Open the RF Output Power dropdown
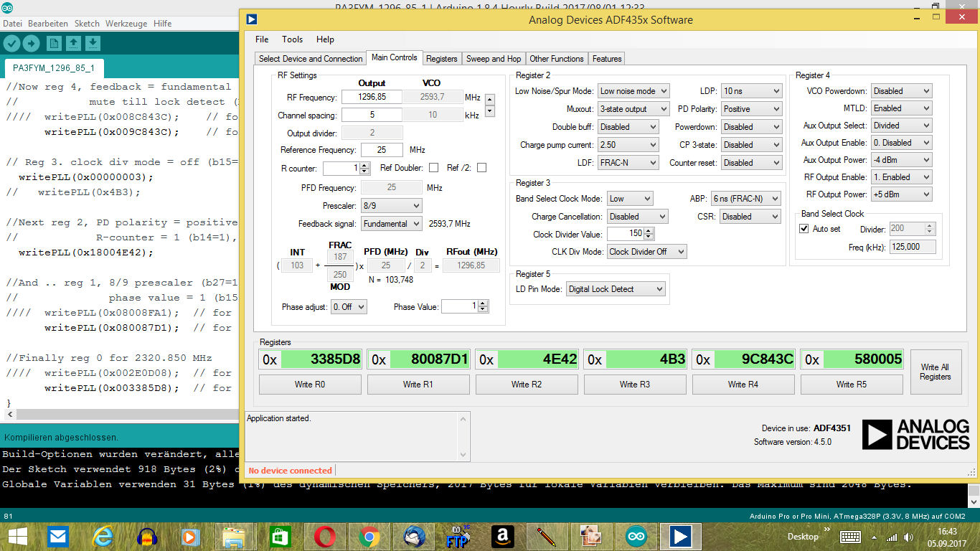This screenshot has height=551, width=980. click(901, 194)
